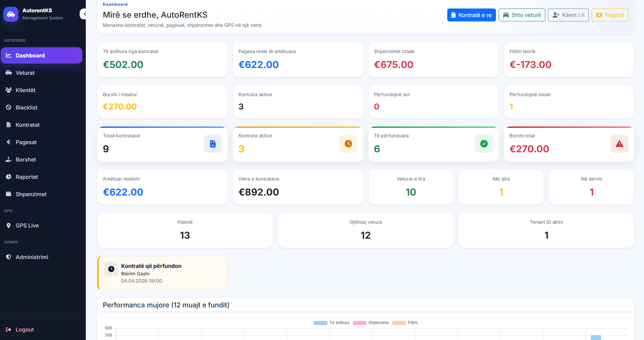Collapse the sidebar with the chevron button
Viewport: 644px width, 340px height.
tap(83, 14)
